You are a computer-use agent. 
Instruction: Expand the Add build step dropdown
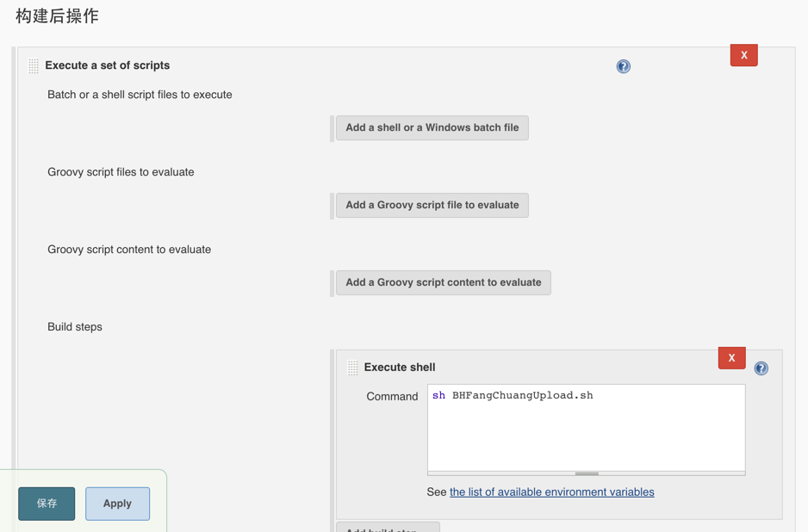[x=388, y=528]
